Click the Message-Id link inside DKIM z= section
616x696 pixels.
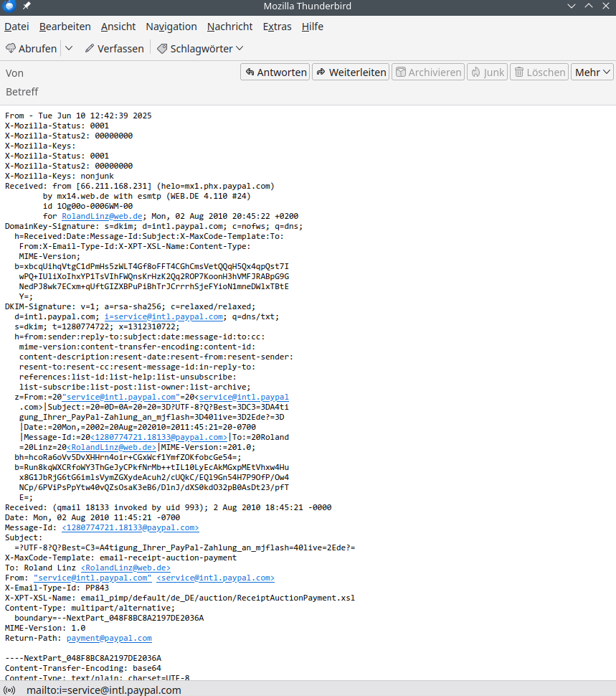(x=158, y=437)
